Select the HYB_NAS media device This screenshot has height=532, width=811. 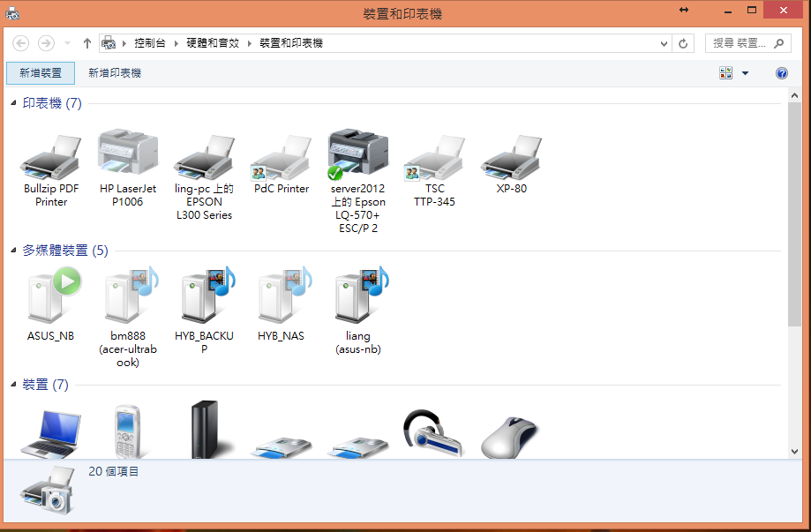pyautogui.click(x=284, y=296)
